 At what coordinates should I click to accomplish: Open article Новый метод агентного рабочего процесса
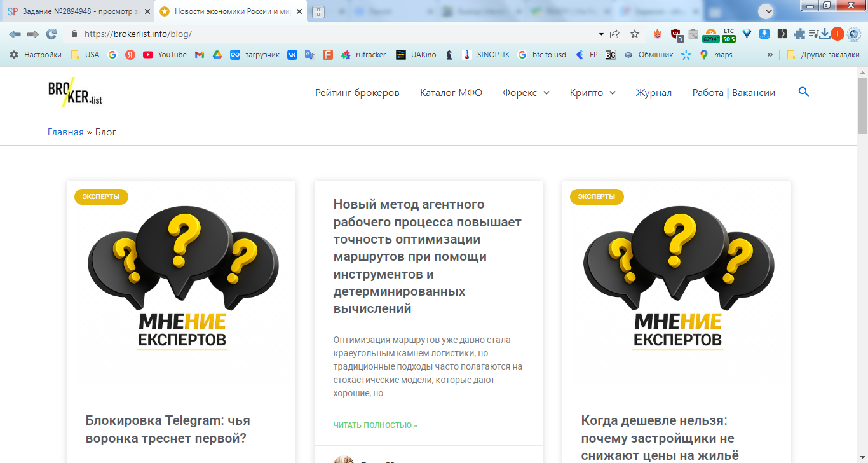(428, 256)
